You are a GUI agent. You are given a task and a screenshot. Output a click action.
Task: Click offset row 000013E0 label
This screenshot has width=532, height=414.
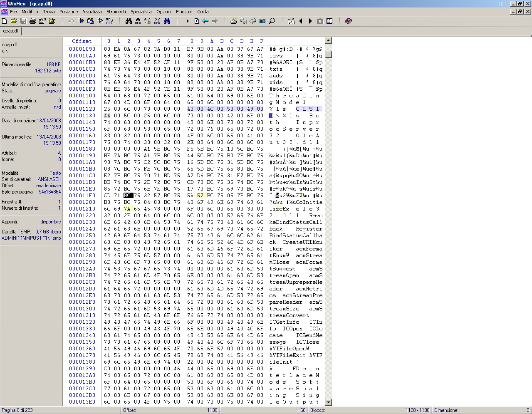pyautogui.click(x=82, y=402)
